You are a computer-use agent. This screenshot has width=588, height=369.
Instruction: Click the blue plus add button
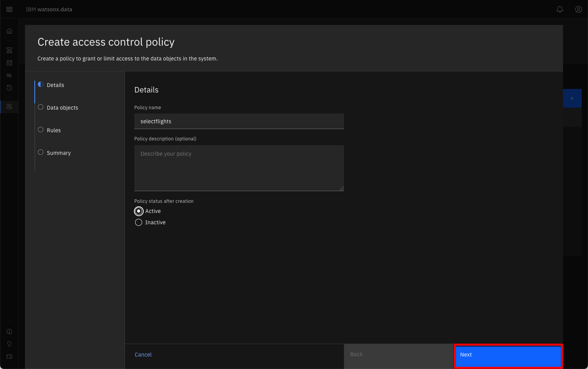(x=572, y=98)
